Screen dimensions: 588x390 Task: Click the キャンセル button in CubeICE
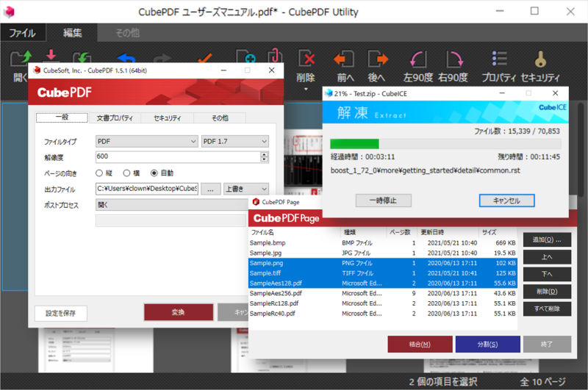pos(506,201)
